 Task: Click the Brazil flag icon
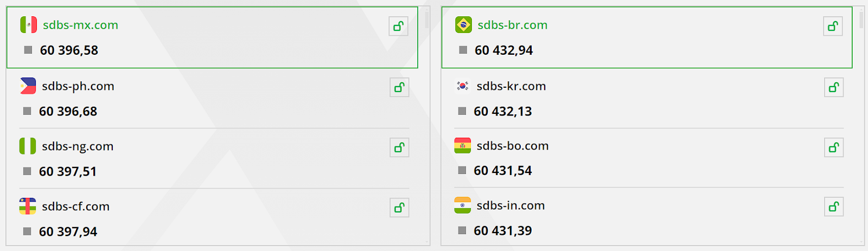pyautogui.click(x=463, y=25)
